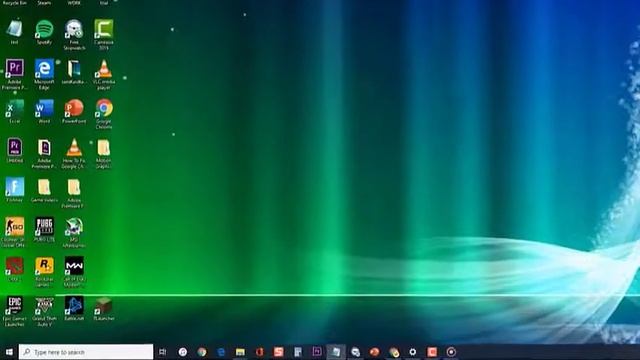This screenshot has width=640, height=360.
Task: Open Call of Duty Modern Warfare shortcut
Action: click(74, 272)
